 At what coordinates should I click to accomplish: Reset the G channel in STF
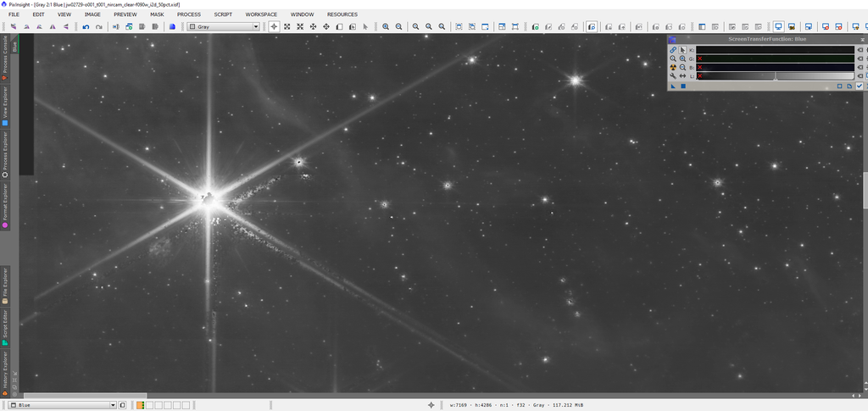[x=861, y=58]
